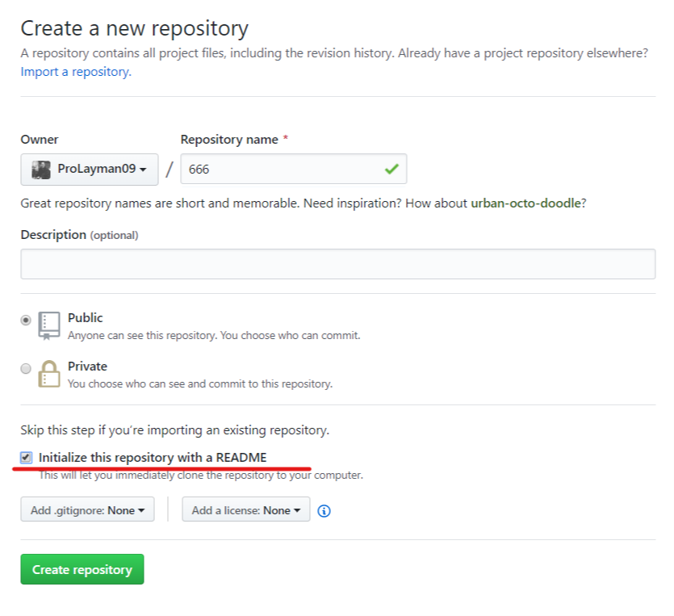This screenshot has width=674, height=616.
Task: Select the Private visibility option
Action: pyautogui.click(x=25, y=367)
